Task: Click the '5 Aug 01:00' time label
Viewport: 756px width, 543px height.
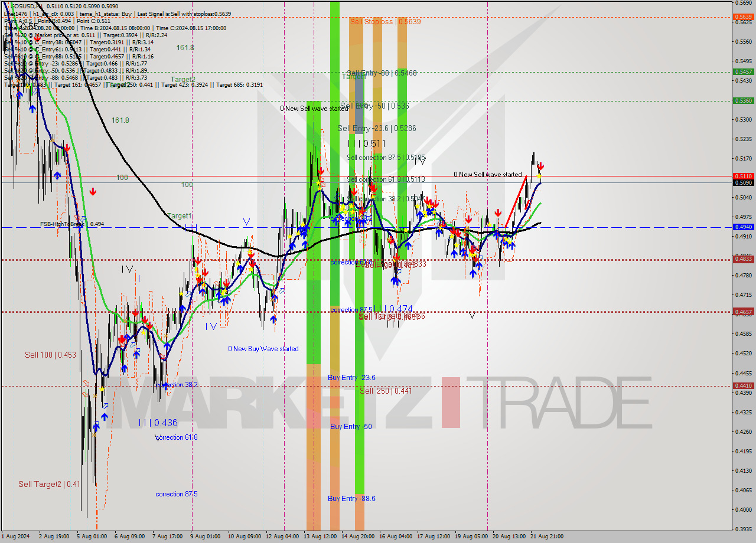Action: point(92,537)
